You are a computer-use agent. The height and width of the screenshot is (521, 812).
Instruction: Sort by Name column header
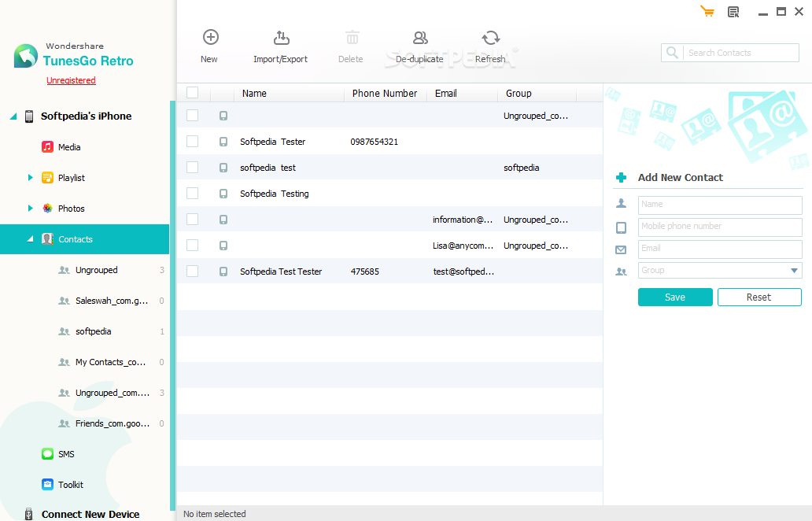254,93
